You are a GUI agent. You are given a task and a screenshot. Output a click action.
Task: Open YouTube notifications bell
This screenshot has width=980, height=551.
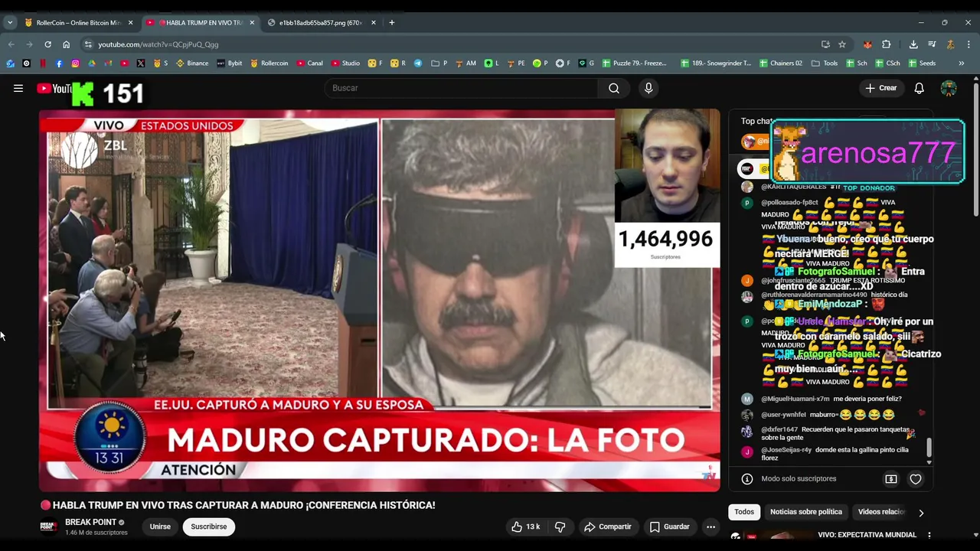point(919,88)
